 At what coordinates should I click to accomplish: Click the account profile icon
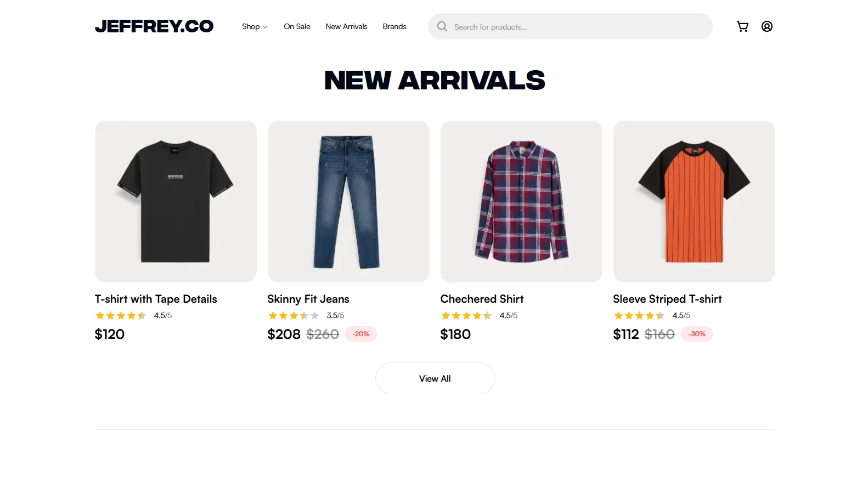click(x=766, y=26)
